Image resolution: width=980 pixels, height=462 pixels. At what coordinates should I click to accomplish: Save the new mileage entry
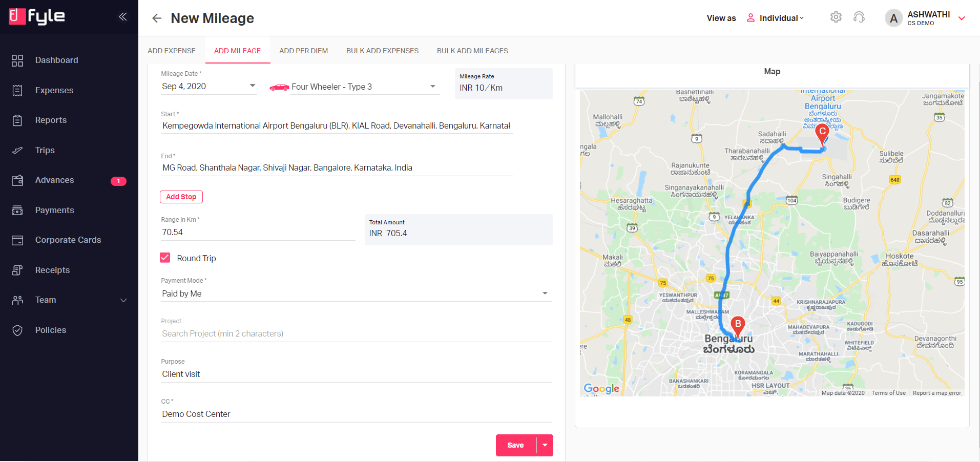coord(515,445)
